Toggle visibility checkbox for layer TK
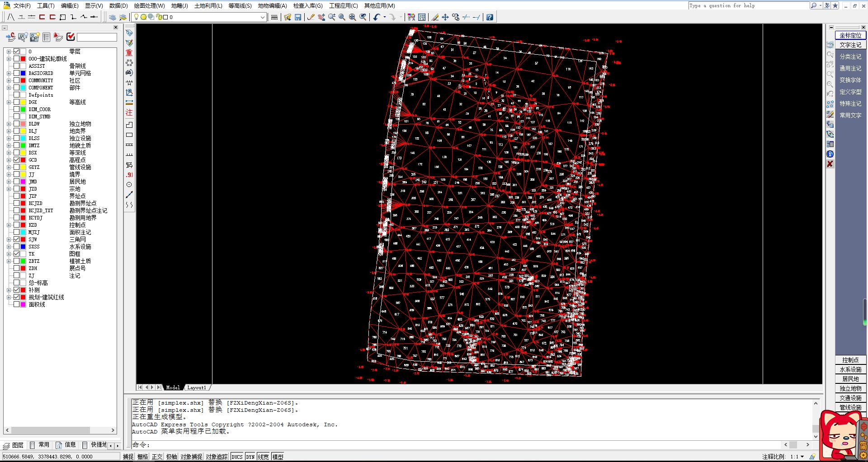Viewport: 868px width, 462px height. 17,254
